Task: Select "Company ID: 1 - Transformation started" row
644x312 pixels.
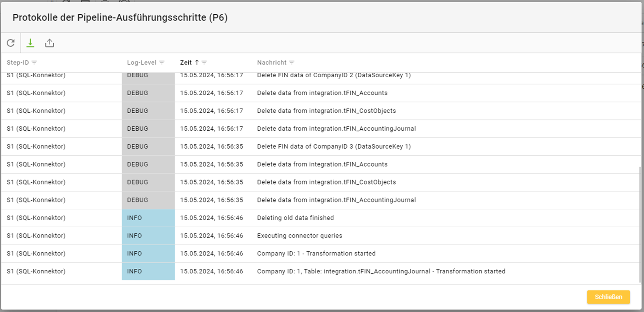Action: (316, 254)
